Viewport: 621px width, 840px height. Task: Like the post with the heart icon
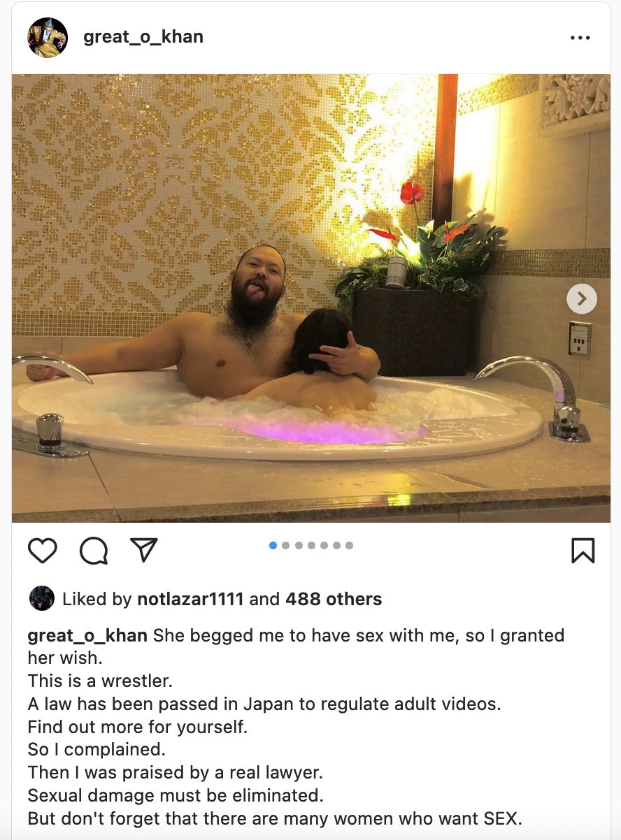pyautogui.click(x=43, y=551)
